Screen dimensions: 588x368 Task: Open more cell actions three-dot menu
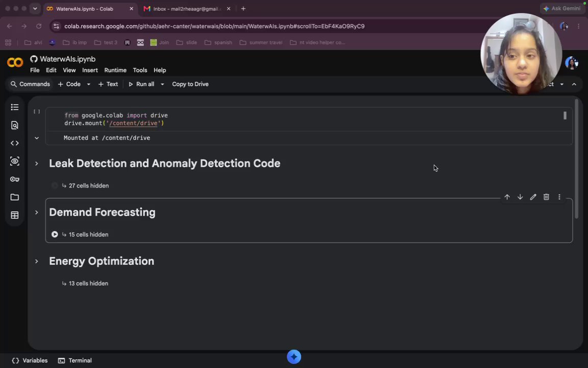click(559, 197)
